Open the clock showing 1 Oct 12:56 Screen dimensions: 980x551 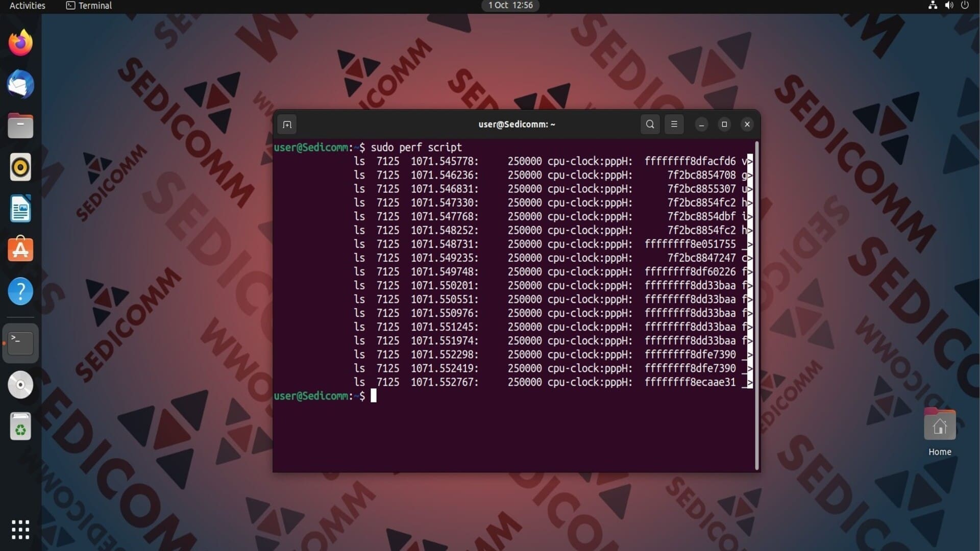tap(510, 5)
